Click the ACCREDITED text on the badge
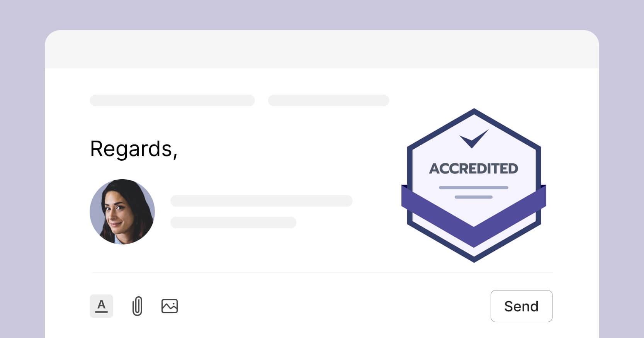The width and height of the screenshot is (644, 338). click(474, 168)
